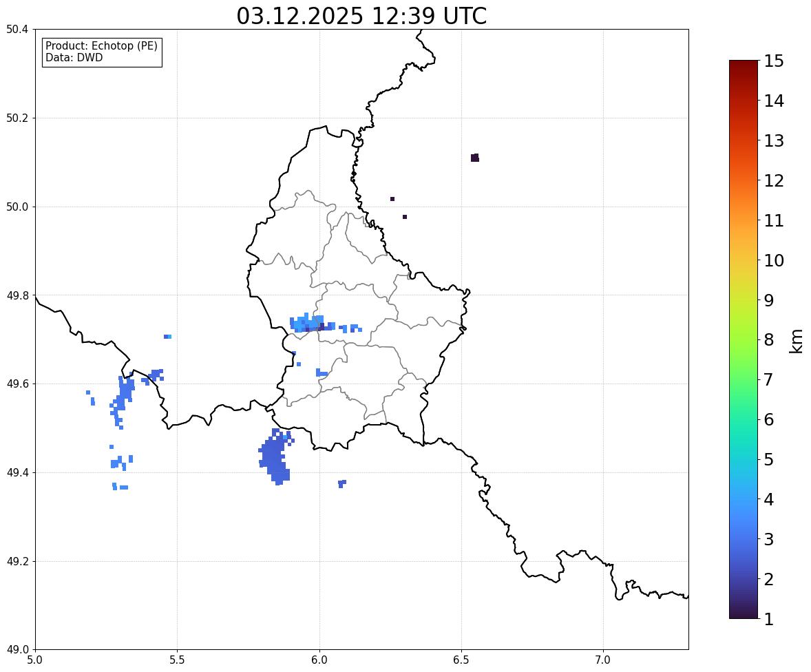Click the colorbar tick label 1
811x672 pixels.
769,619
